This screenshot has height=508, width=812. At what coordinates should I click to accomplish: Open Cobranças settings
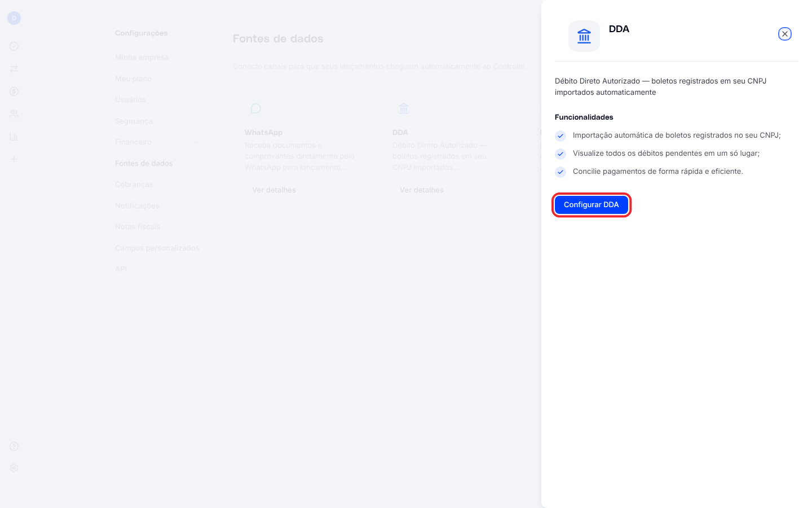click(134, 185)
